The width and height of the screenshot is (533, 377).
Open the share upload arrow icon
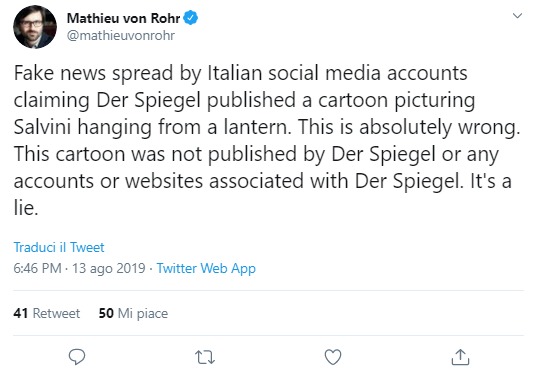(460, 357)
